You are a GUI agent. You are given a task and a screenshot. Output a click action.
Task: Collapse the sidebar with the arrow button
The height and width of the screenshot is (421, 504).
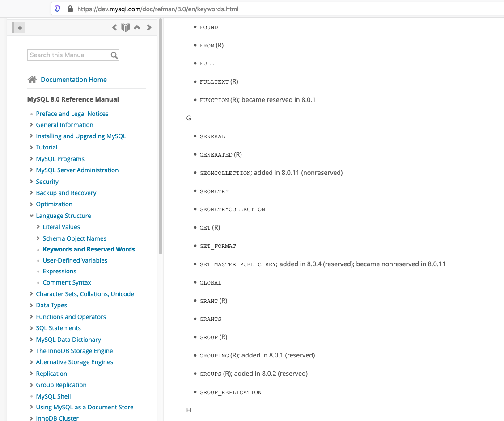(18, 28)
